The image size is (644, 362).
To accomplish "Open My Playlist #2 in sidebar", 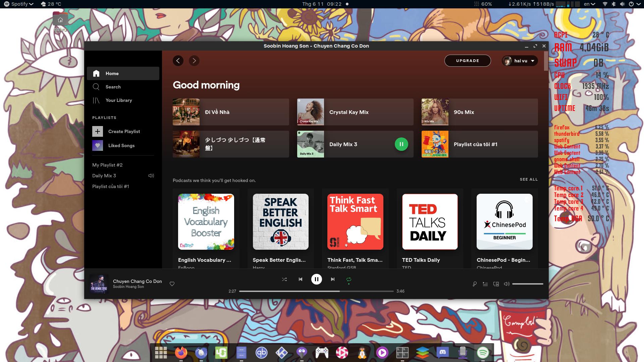I will (x=107, y=165).
